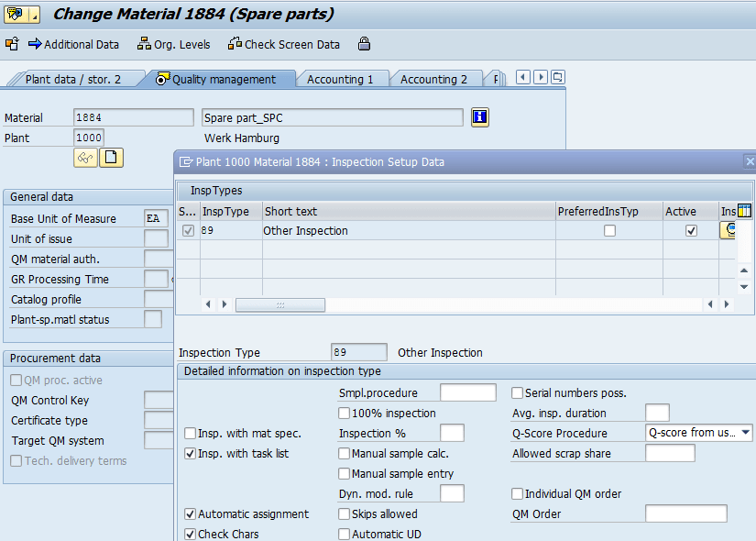Enable Skips allowed checkbox
The width and height of the screenshot is (756, 541).
click(345, 514)
